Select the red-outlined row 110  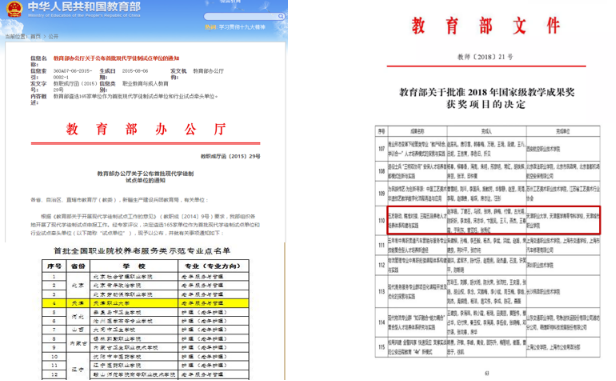pyautogui.click(x=493, y=220)
